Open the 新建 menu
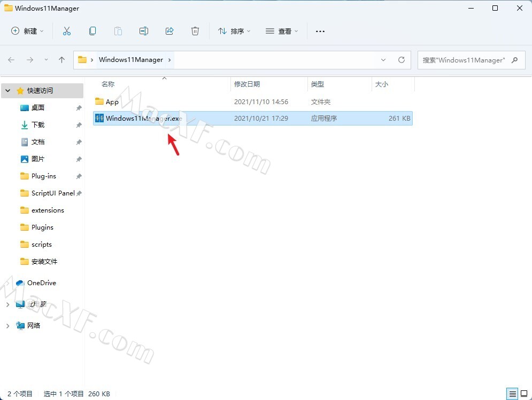532x400 pixels. click(27, 31)
